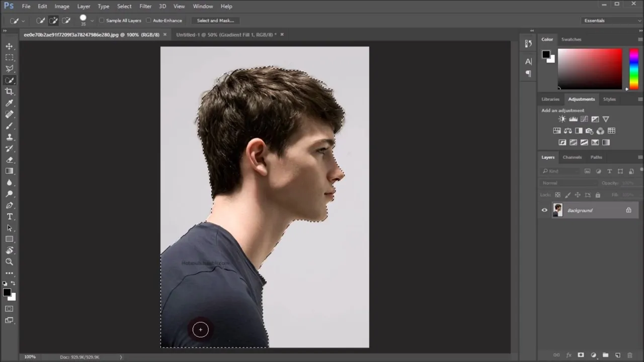The height and width of the screenshot is (362, 644).
Task: Switch to the Channels tab
Action: [x=572, y=157]
